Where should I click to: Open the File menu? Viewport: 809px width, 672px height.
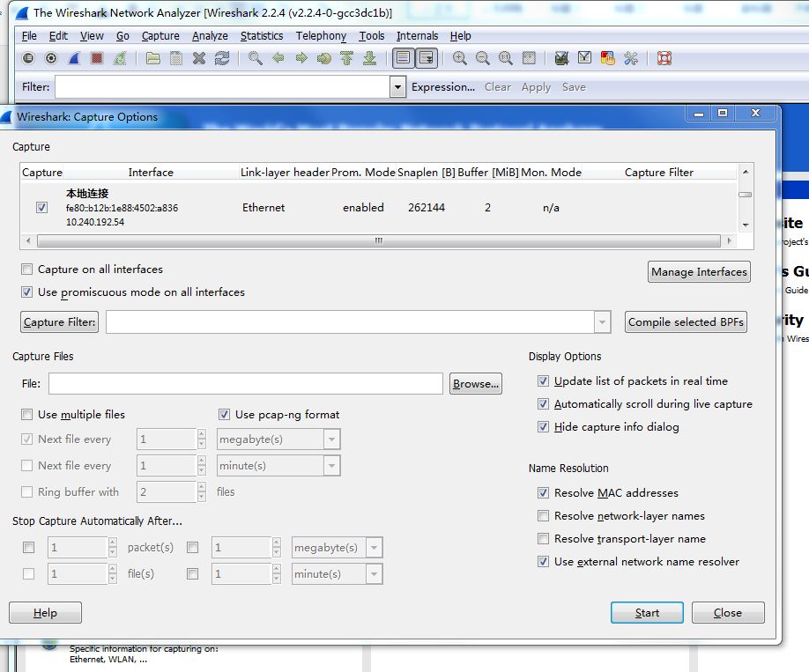(x=29, y=35)
